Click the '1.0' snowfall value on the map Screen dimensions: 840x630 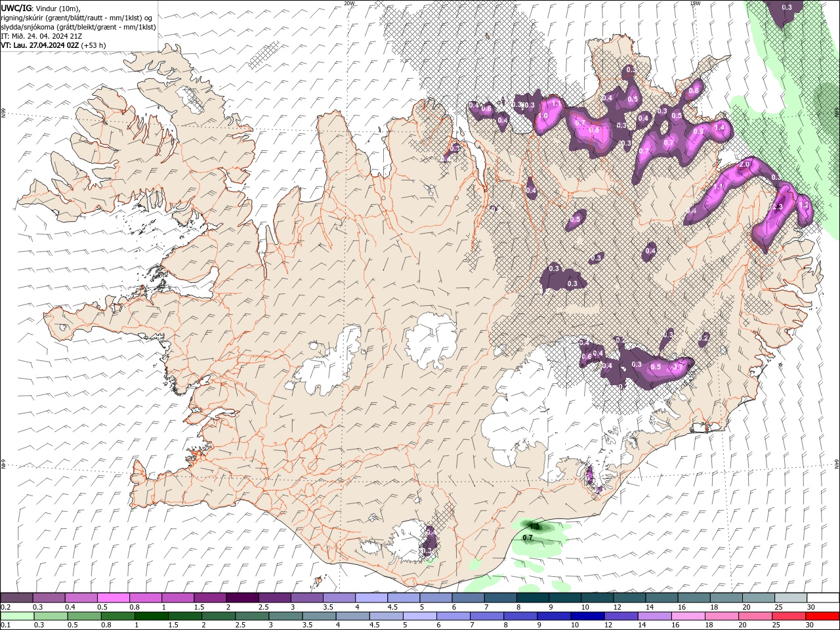pyautogui.click(x=543, y=115)
